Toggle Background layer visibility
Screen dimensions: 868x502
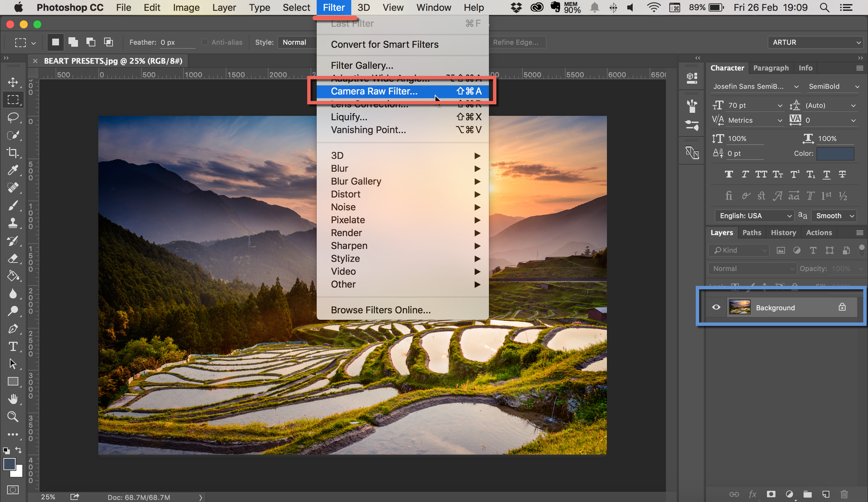pyautogui.click(x=715, y=308)
